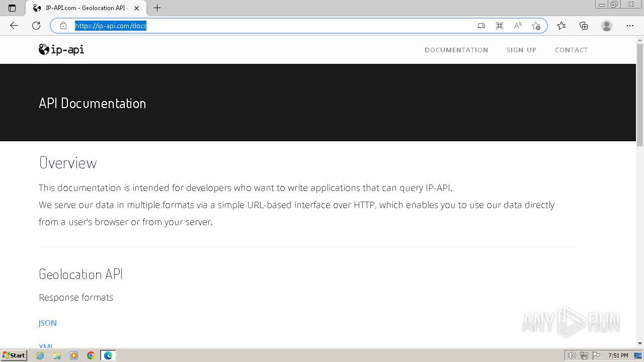Image resolution: width=644 pixels, height=362 pixels.
Task: Open the tab actions menu icon
Action: pyautogui.click(x=12, y=8)
